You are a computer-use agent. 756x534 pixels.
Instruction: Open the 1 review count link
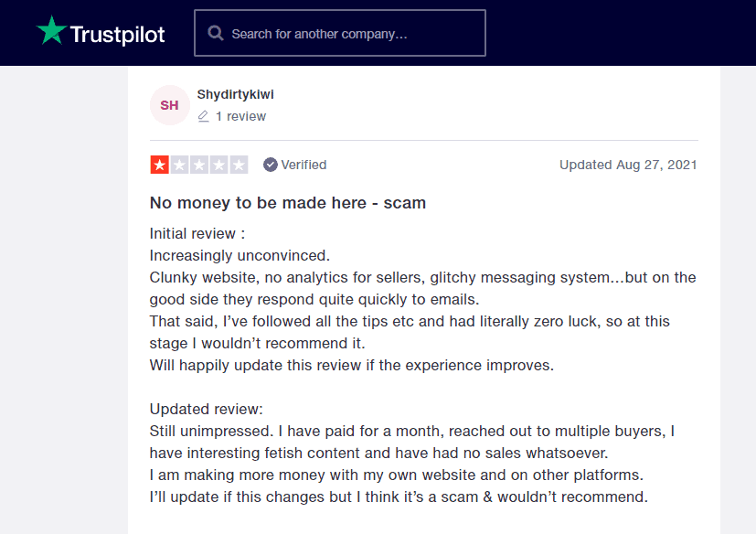click(x=240, y=116)
